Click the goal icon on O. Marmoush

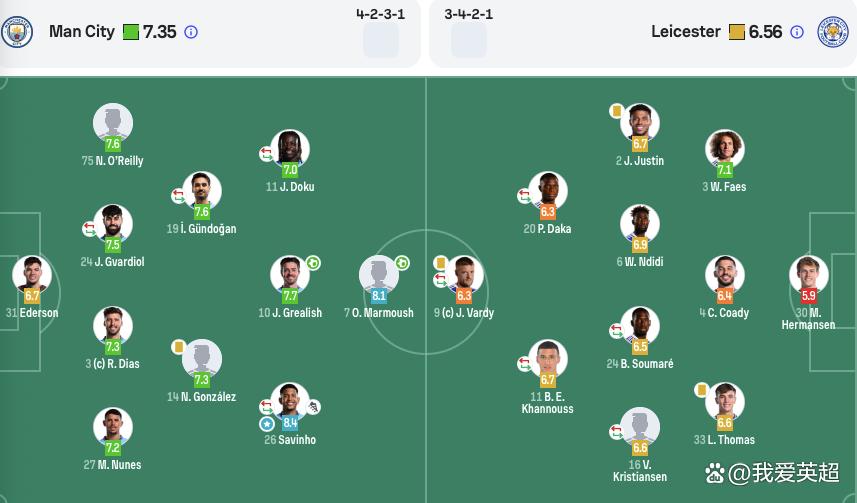coord(402,263)
